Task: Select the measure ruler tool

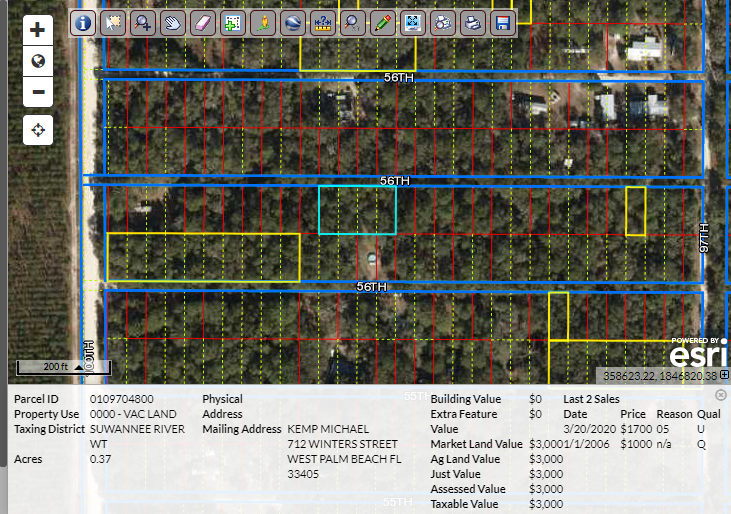Action: [322, 22]
